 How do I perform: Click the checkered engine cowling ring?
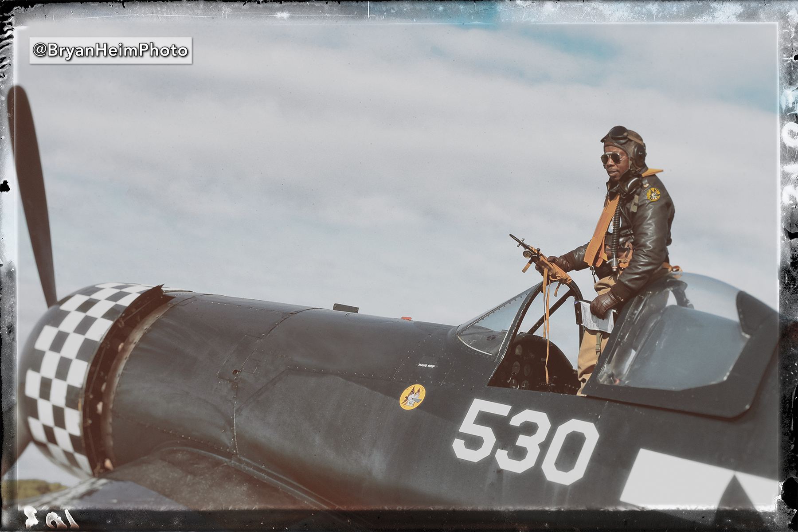(x=66, y=368)
